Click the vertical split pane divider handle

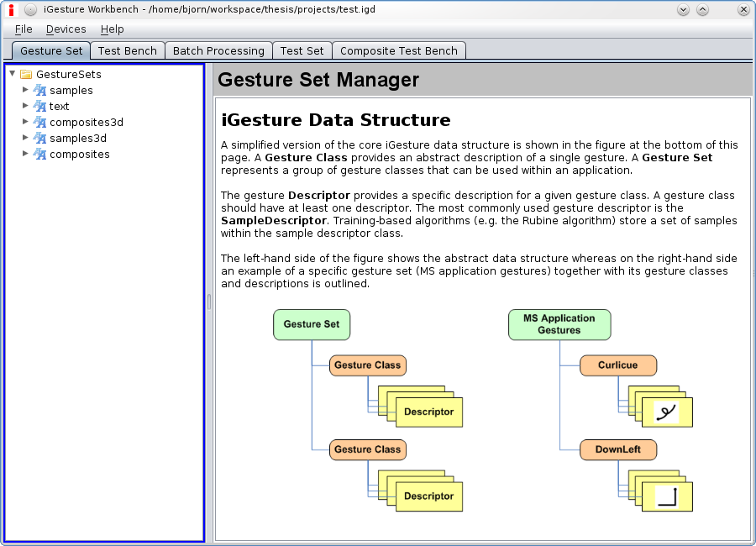(x=209, y=302)
